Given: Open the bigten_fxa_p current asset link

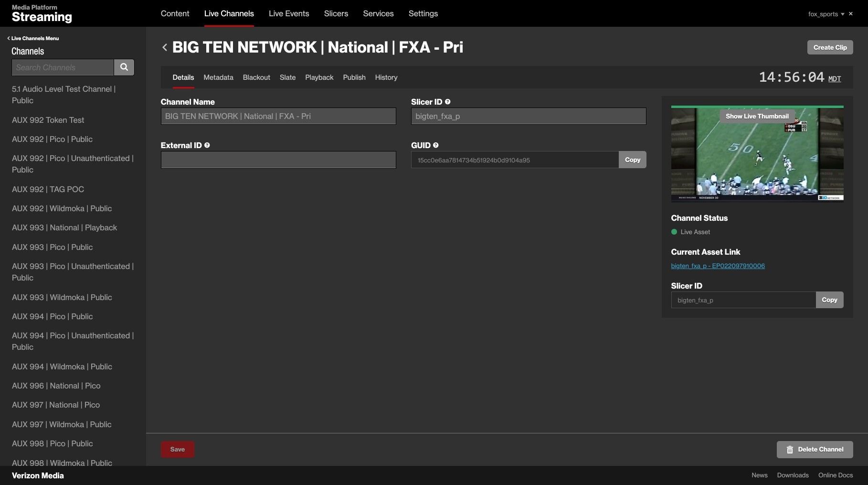Looking at the screenshot, I should (x=718, y=266).
